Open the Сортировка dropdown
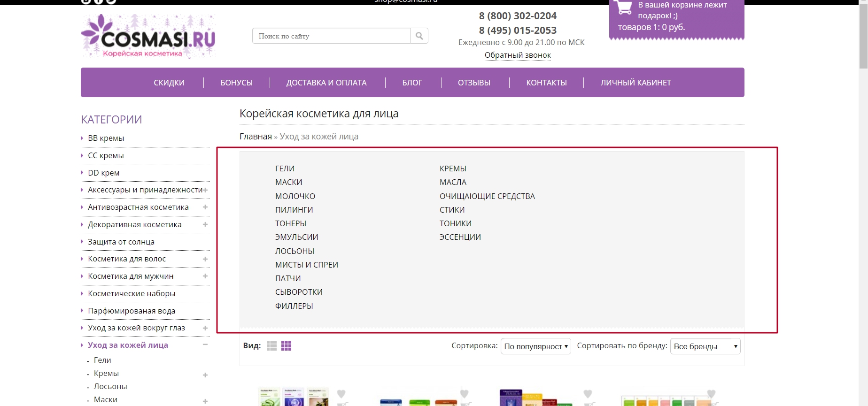868x406 pixels. (535, 346)
